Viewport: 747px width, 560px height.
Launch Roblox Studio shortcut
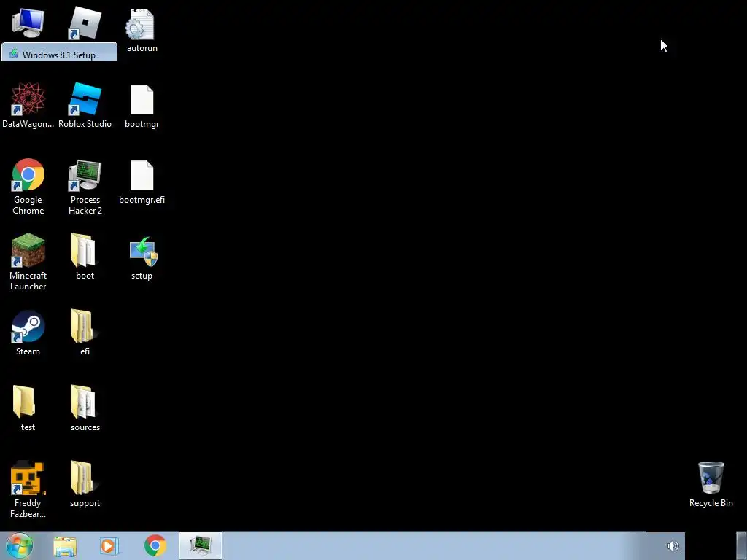pos(85,105)
